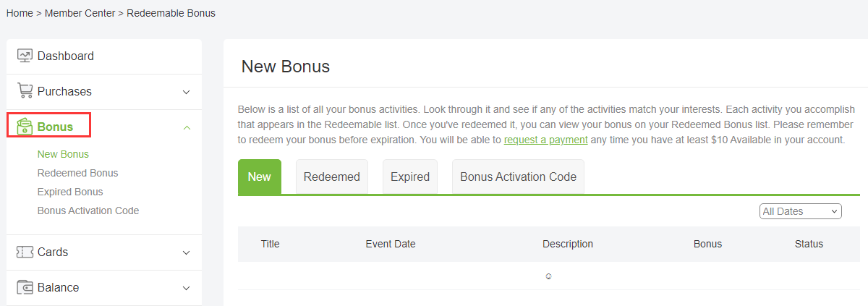Switch to the Expired tab

click(410, 177)
